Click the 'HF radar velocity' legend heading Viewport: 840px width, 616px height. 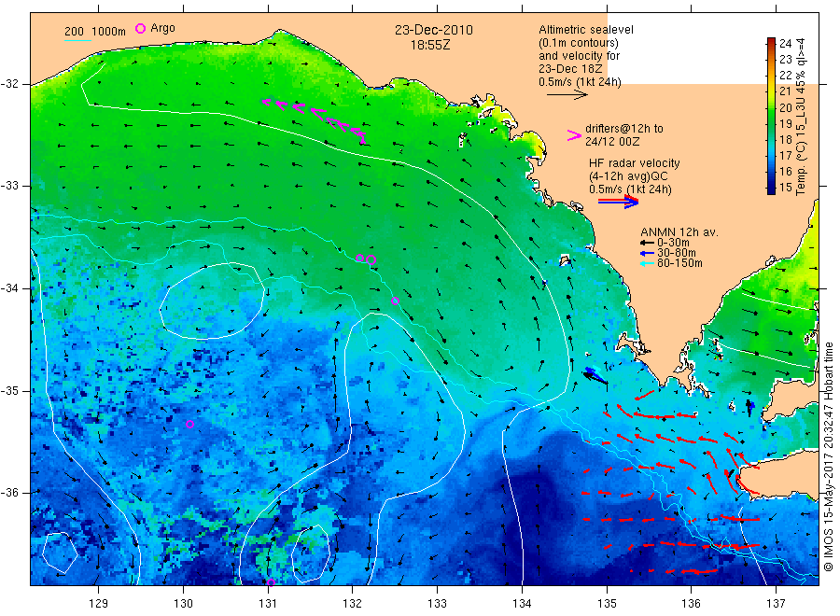[635, 162]
